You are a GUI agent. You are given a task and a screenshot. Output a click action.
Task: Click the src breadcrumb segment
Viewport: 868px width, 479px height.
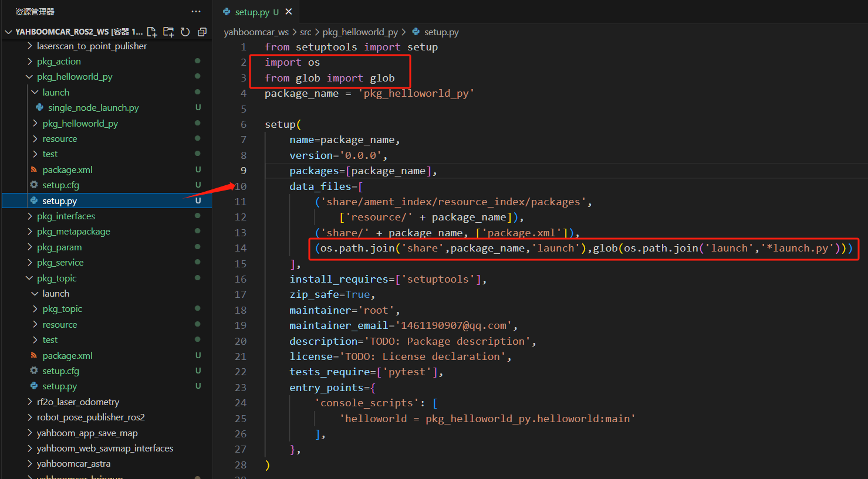coord(306,32)
